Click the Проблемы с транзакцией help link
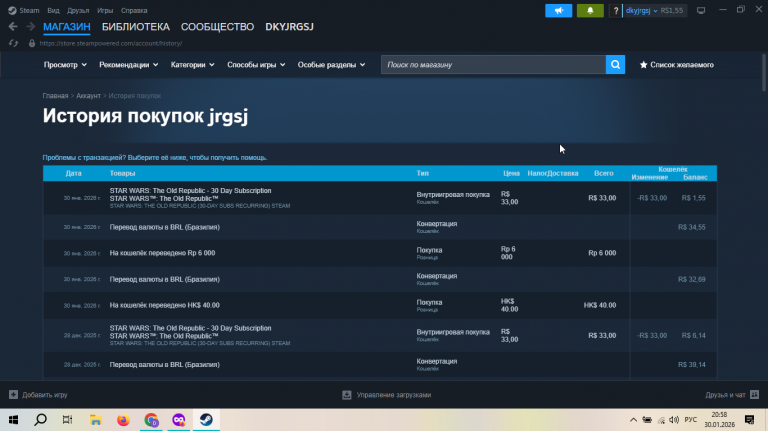The image size is (768, 431). pyautogui.click(x=155, y=158)
